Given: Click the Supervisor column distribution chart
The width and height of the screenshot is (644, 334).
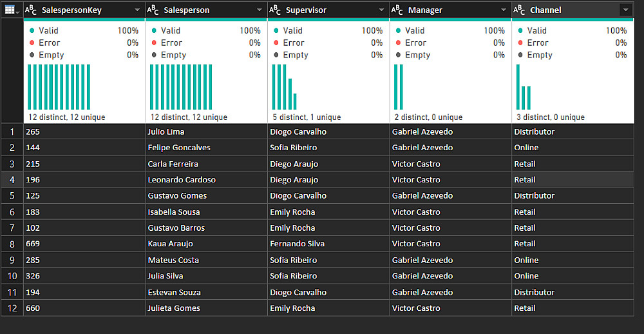Looking at the screenshot, I should click(x=284, y=87).
